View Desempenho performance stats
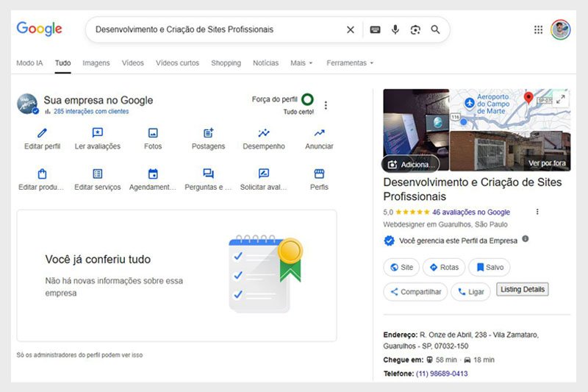588x392 pixels. click(264, 139)
